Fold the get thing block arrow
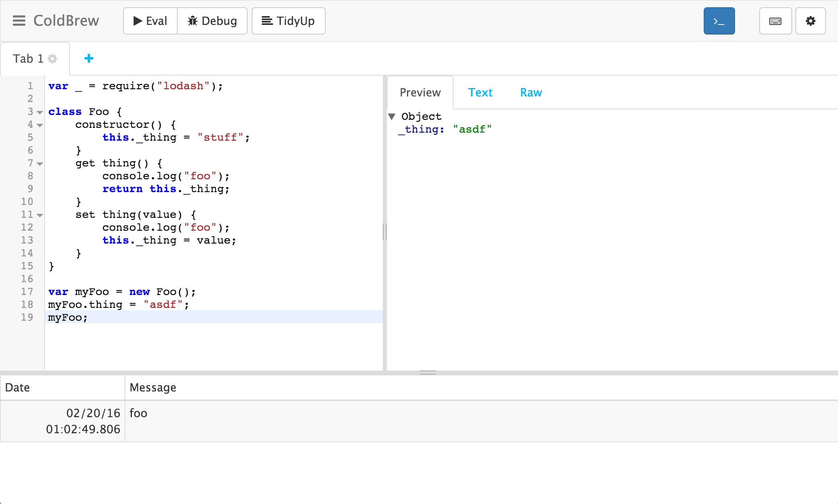 [40, 164]
